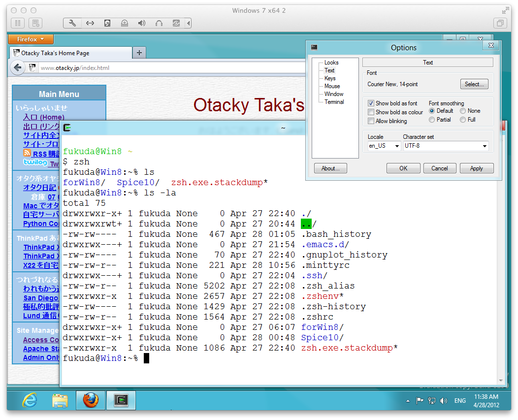Enable the Show bold as font checkbox
518x420 pixels.
[371, 103]
